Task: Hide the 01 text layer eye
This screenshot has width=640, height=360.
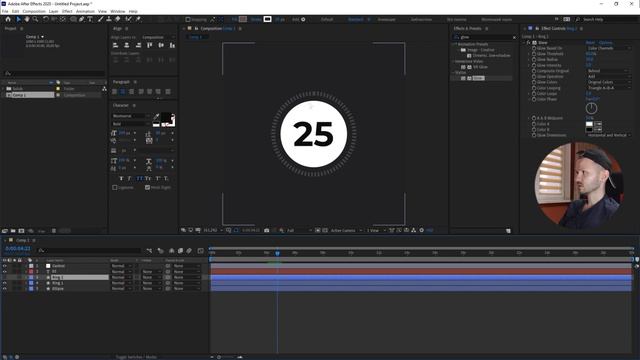Action: tap(5, 271)
